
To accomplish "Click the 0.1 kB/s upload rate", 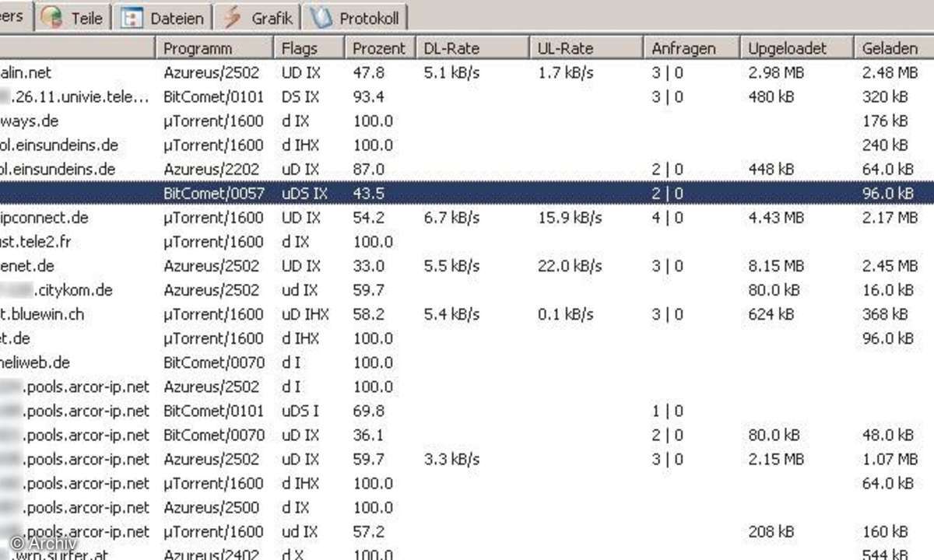I will [x=565, y=314].
